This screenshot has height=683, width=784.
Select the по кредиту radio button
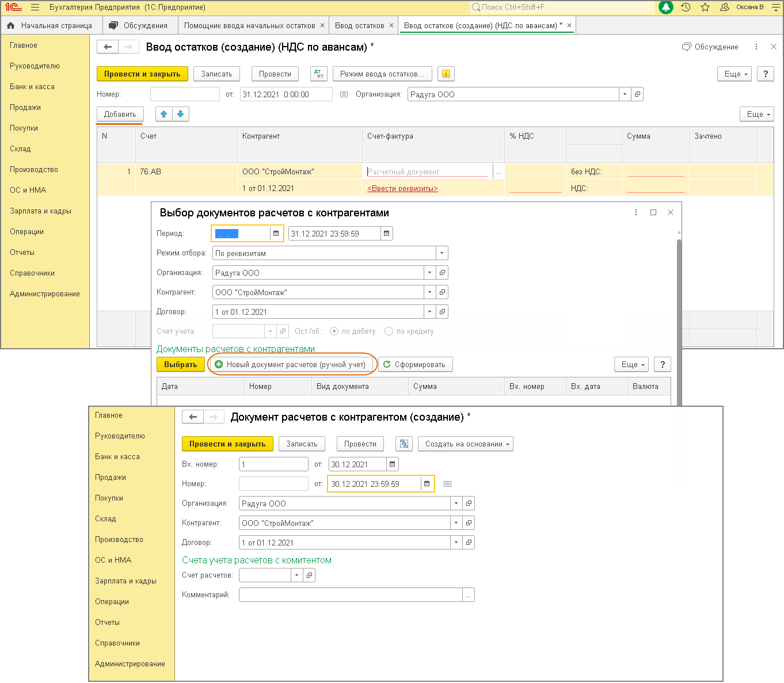point(389,331)
